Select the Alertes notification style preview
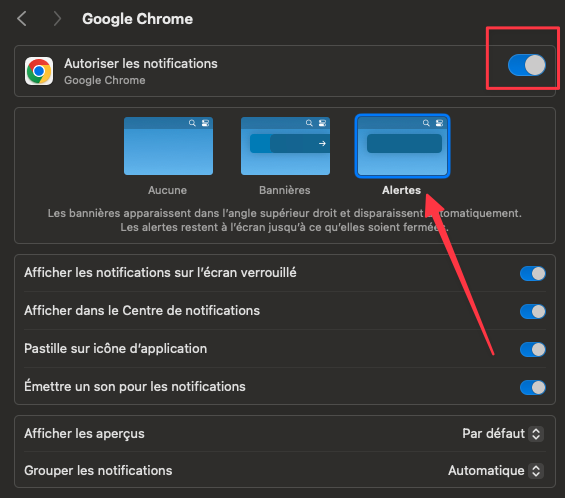 pos(402,146)
